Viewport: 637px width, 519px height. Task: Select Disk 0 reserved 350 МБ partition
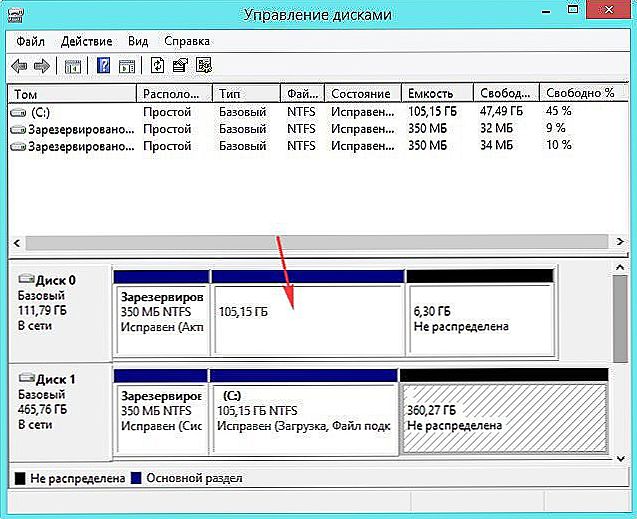tap(162, 313)
